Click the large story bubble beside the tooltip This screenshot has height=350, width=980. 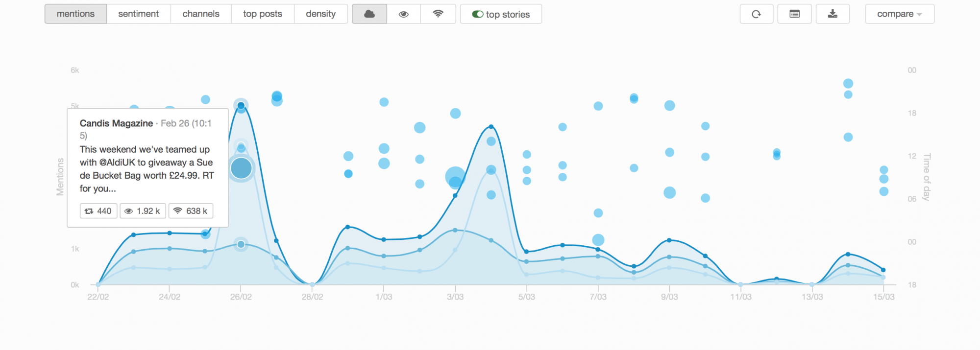(x=241, y=168)
